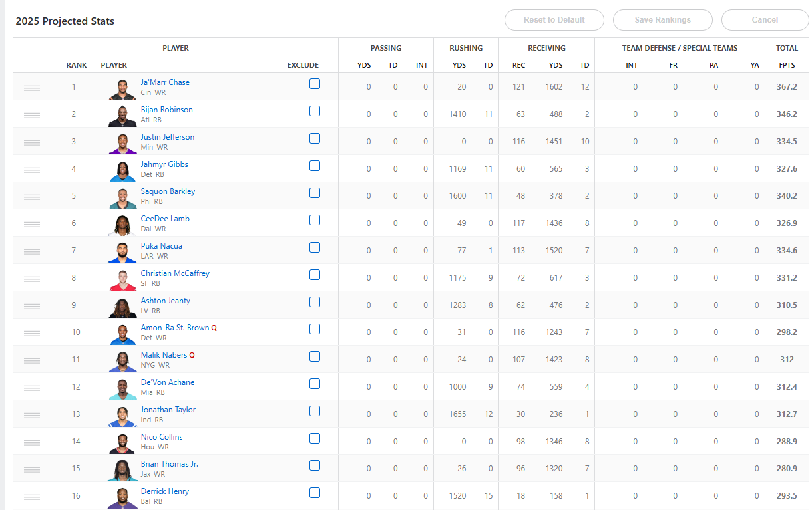Check the exclude box for Justin Jefferson
The height and width of the screenshot is (510, 812).
click(315, 138)
